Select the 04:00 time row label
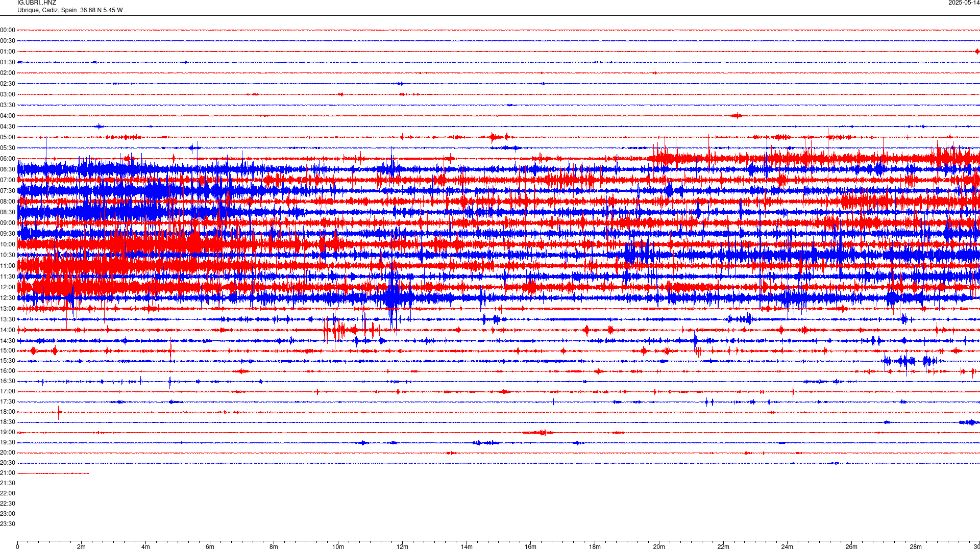Image resolution: width=980 pixels, height=551 pixels. (x=8, y=116)
